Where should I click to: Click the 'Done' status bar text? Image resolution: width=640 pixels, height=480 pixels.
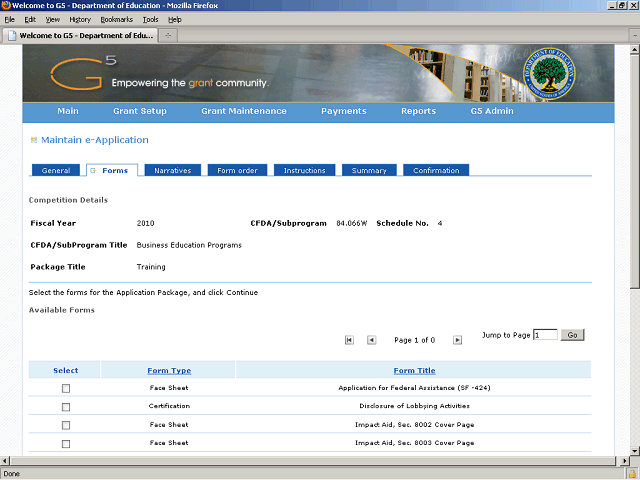pos(11,474)
